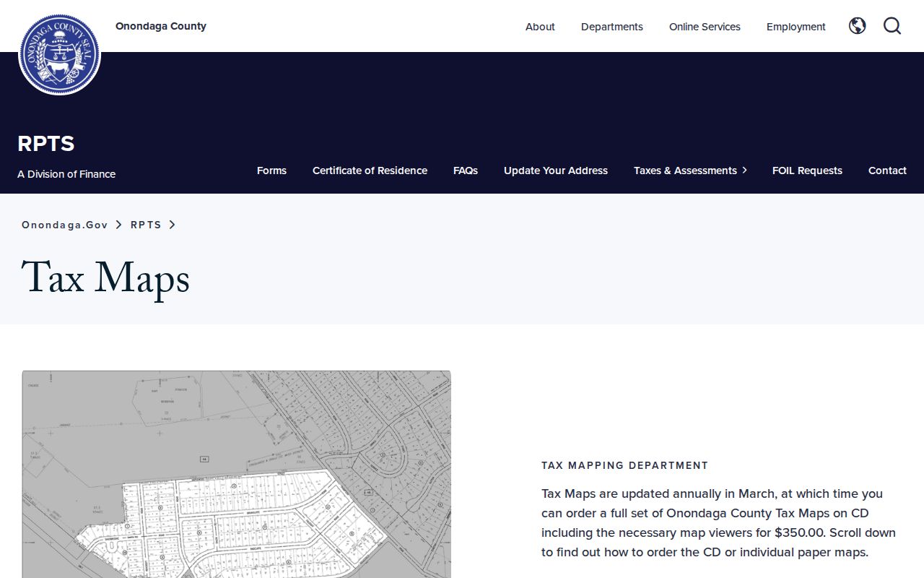Open the Employment menu

pyautogui.click(x=796, y=27)
